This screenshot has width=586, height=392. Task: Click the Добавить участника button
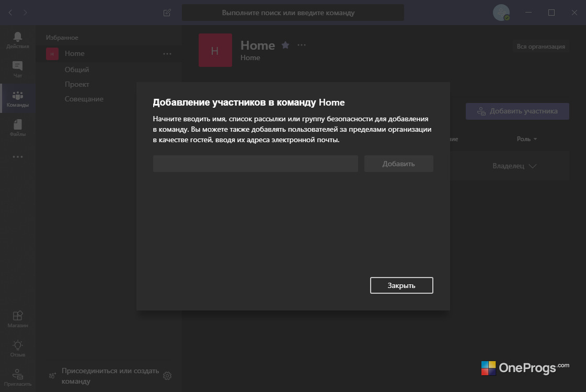pyautogui.click(x=517, y=111)
